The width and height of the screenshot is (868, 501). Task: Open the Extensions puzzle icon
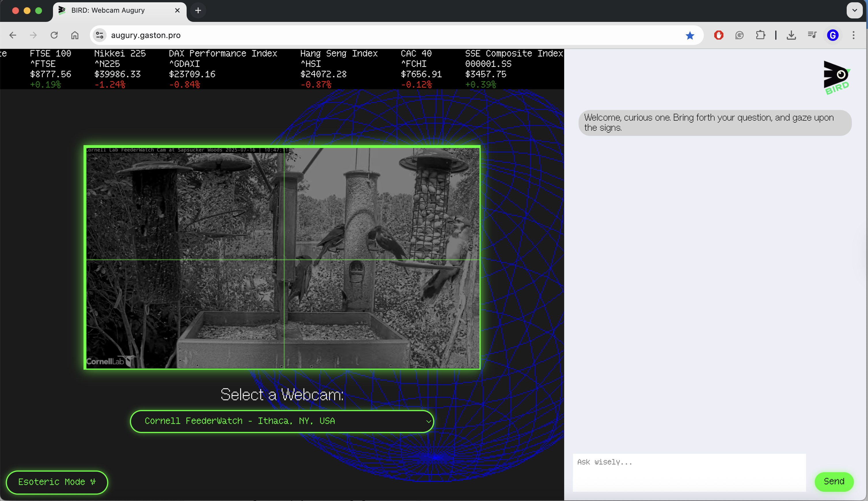pos(760,35)
